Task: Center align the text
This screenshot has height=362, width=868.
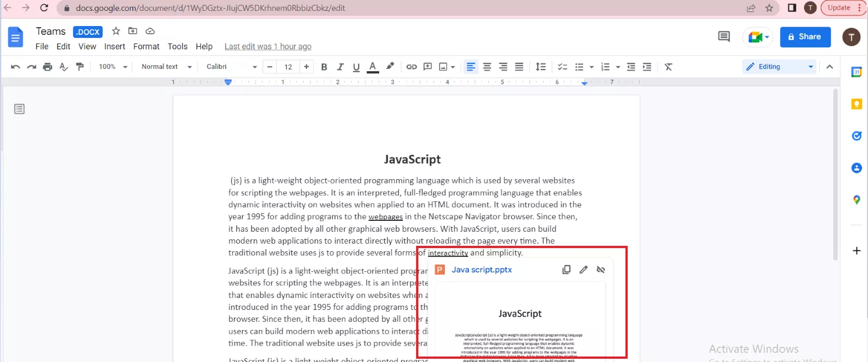Action: (x=487, y=67)
